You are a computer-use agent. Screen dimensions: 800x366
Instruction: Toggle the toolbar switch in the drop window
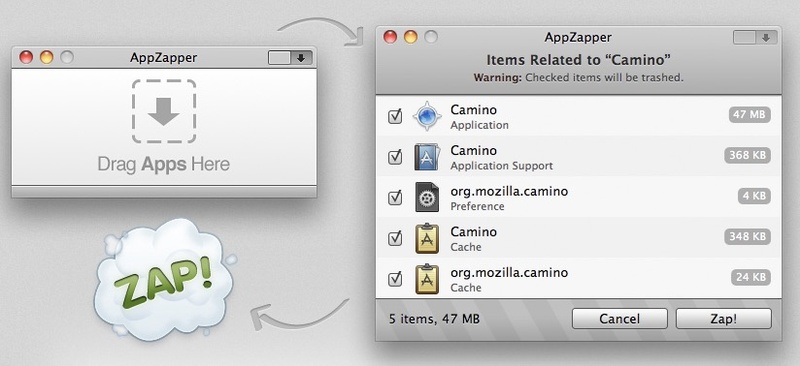click(x=290, y=58)
